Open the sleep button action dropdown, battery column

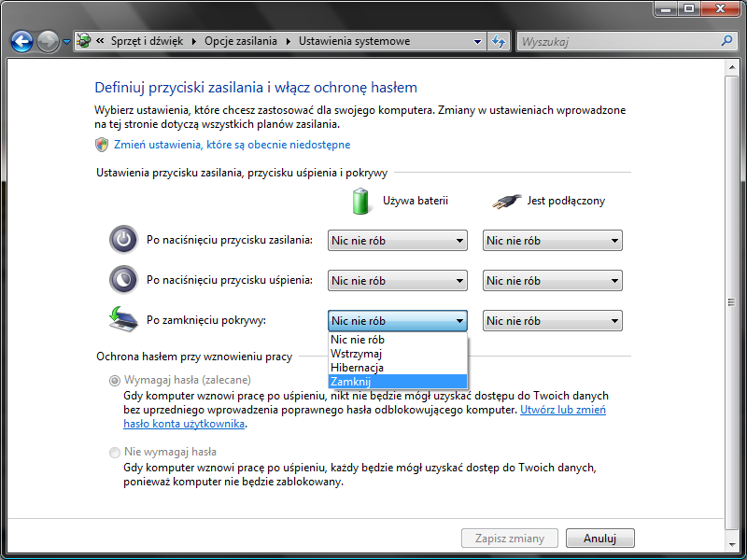click(398, 281)
